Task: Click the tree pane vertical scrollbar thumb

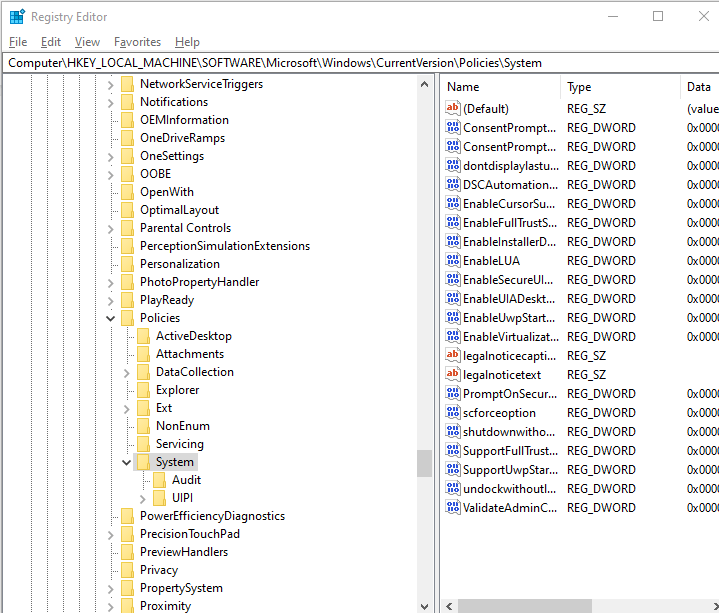Action: coord(424,464)
